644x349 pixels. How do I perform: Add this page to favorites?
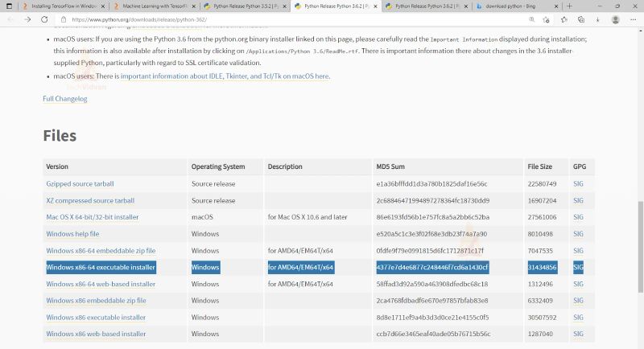(546, 19)
